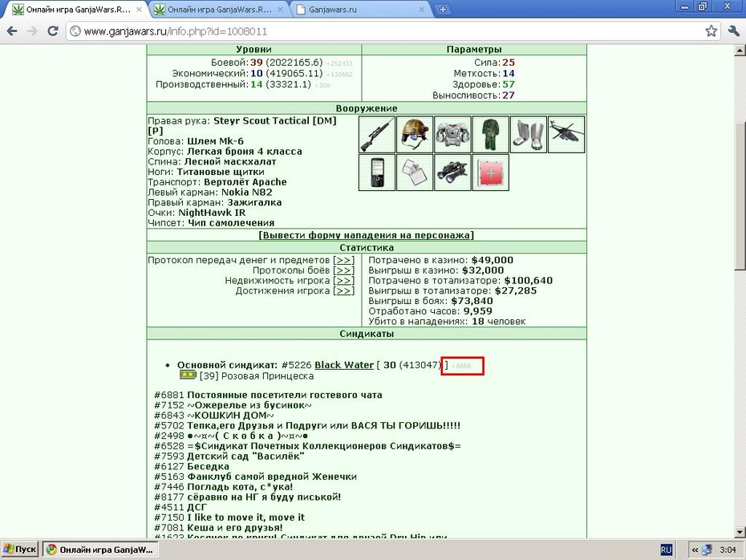The height and width of the screenshot is (560, 746).
Task: Click scrollbar down arrow
Action: tap(740, 533)
